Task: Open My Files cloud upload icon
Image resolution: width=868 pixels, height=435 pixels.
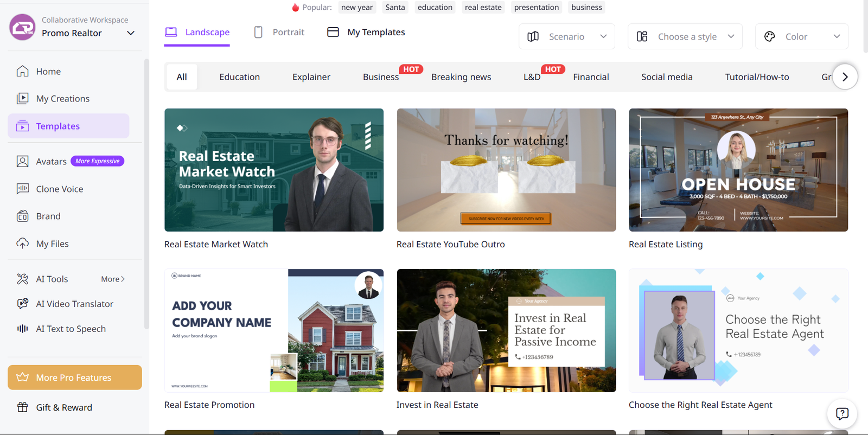Action: pos(22,244)
